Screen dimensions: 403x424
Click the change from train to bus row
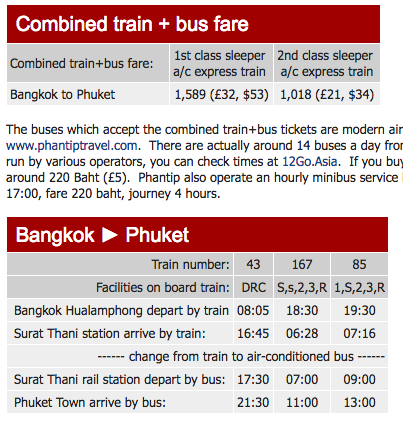(197, 356)
